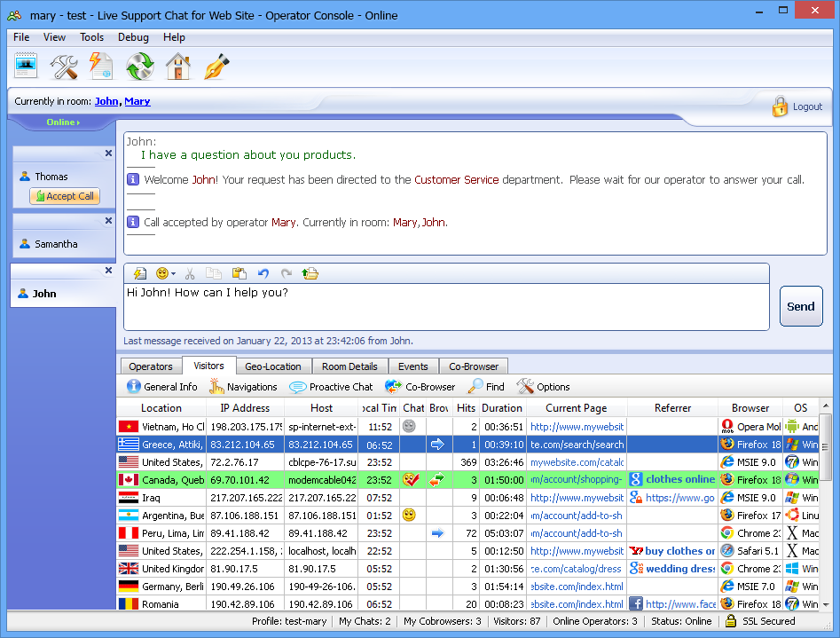Sort by Location column header
Viewport: 840px width, 638px height.
point(161,408)
